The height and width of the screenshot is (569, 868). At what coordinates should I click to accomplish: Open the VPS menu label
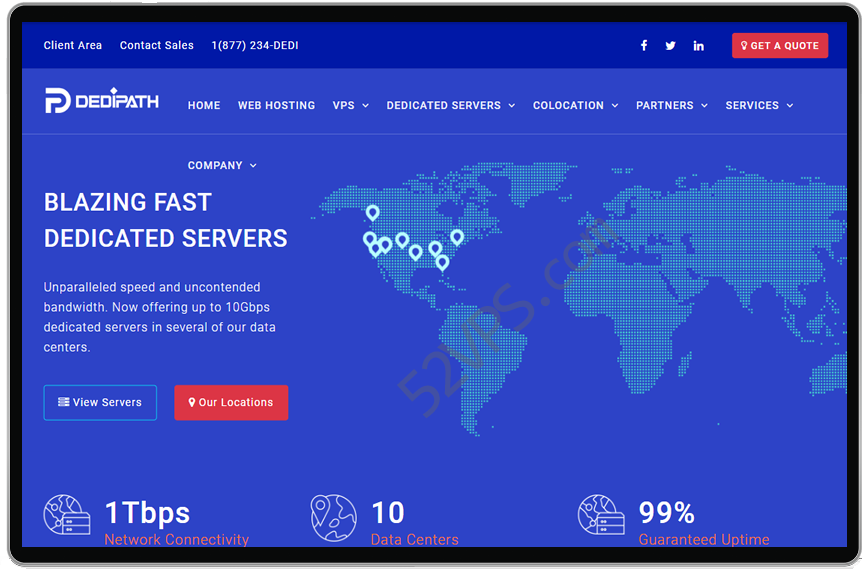(343, 105)
